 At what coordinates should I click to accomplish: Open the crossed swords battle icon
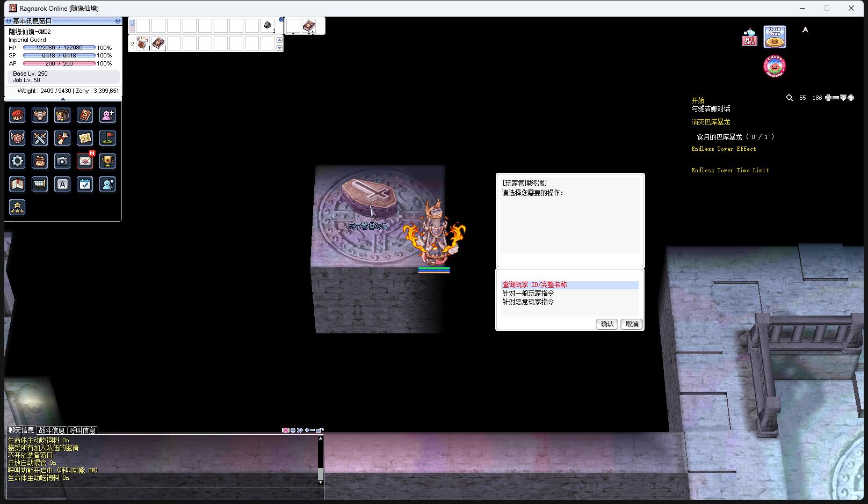click(x=40, y=138)
